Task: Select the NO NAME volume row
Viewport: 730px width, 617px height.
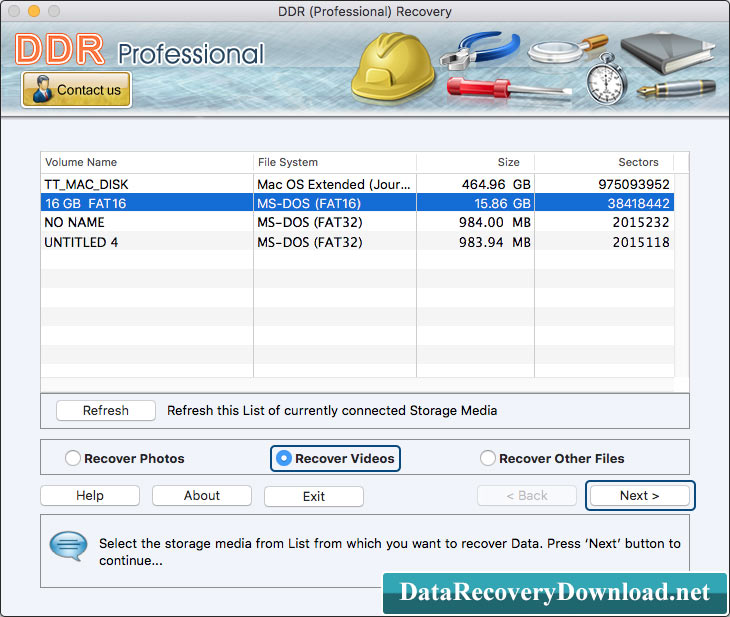Action: [357, 222]
